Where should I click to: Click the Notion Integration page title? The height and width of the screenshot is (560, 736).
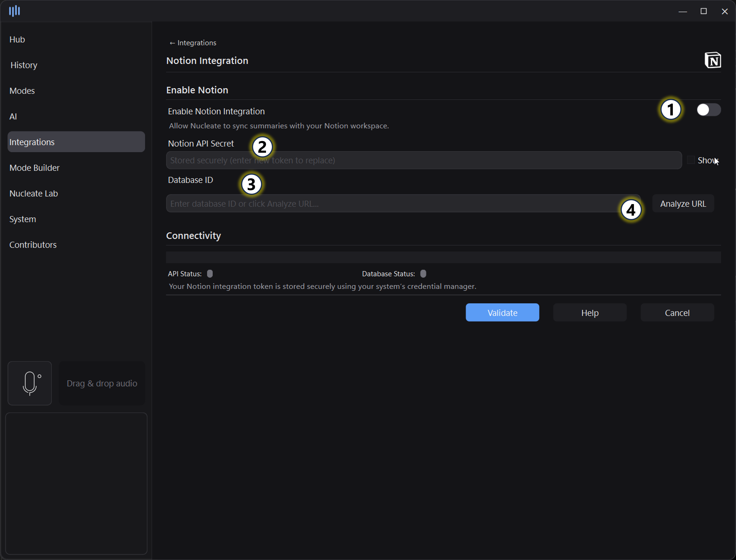207,61
